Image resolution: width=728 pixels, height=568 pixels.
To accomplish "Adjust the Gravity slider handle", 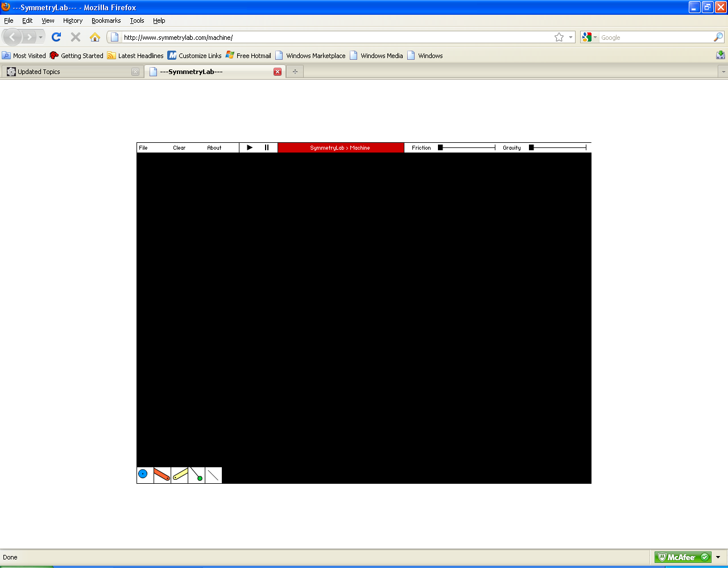I will (x=531, y=147).
